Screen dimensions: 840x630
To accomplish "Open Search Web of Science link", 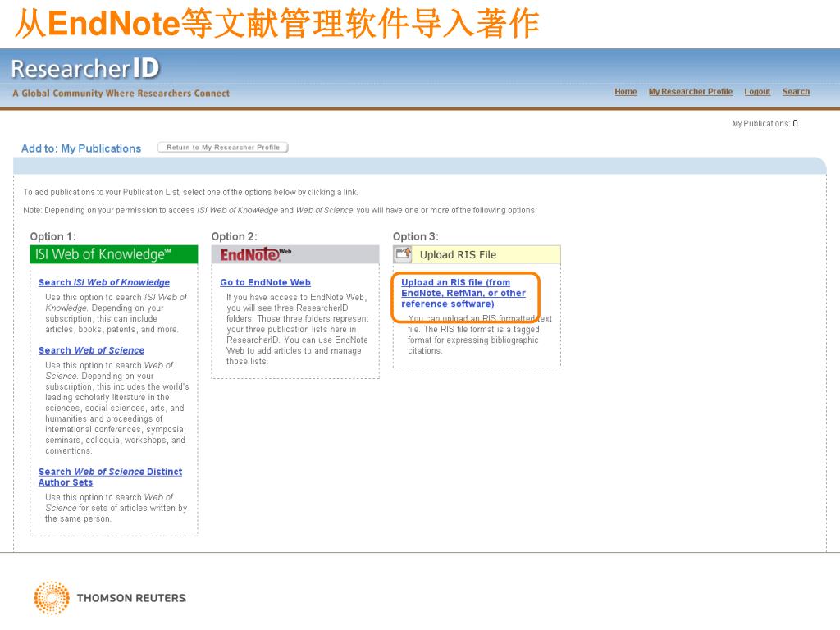I will [x=92, y=350].
